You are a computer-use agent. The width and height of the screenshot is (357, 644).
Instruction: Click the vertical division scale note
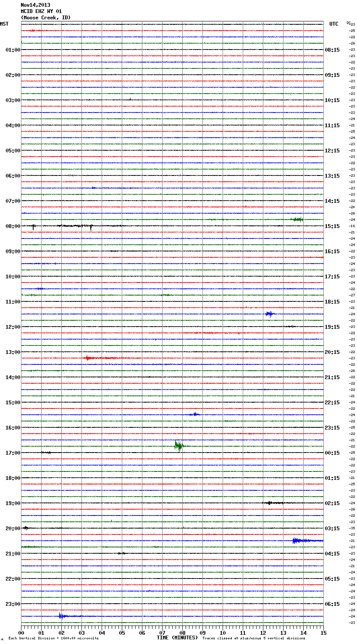click(x=53, y=639)
